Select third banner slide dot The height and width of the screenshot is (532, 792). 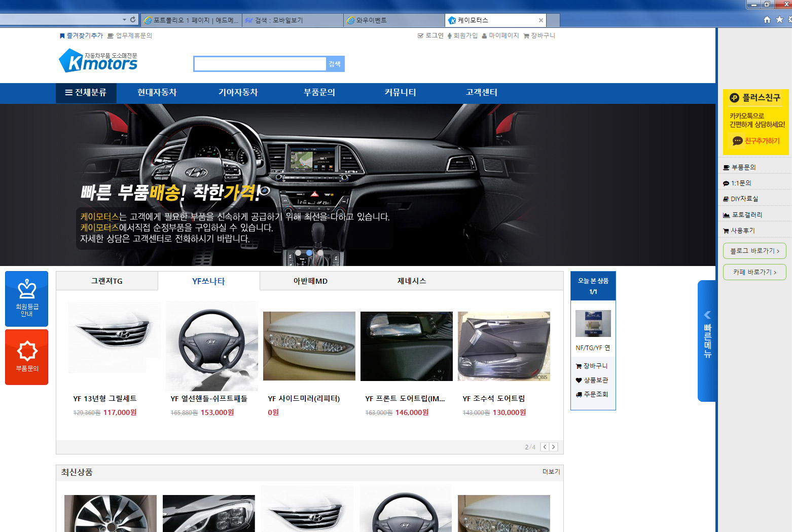click(x=320, y=252)
